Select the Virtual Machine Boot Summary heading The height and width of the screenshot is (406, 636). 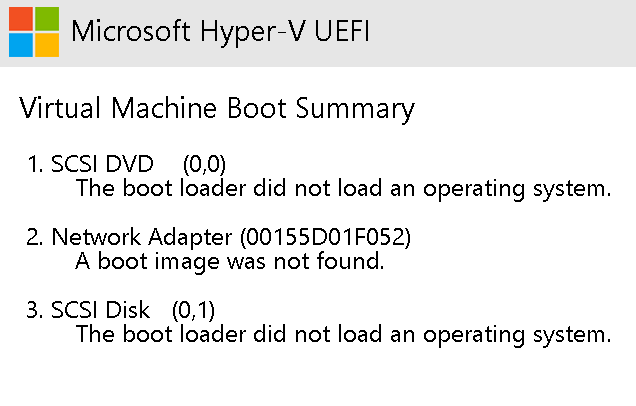pos(217,108)
